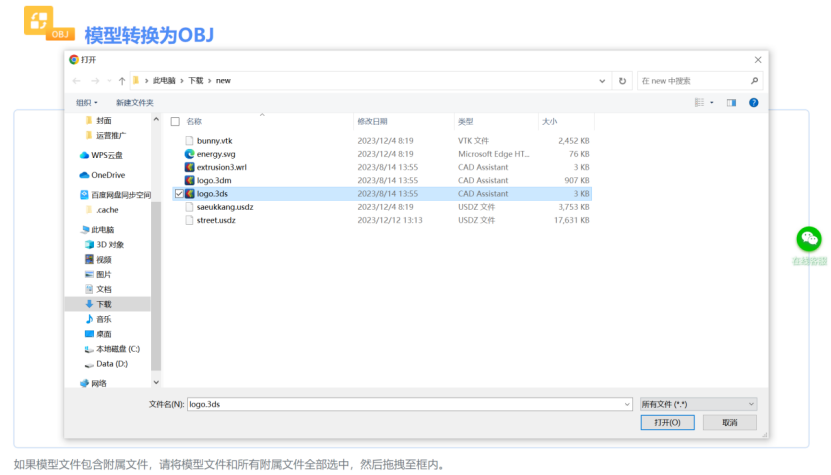Click the WeChat online service icon
Viewport: 831px width, 475px height.
(x=809, y=239)
